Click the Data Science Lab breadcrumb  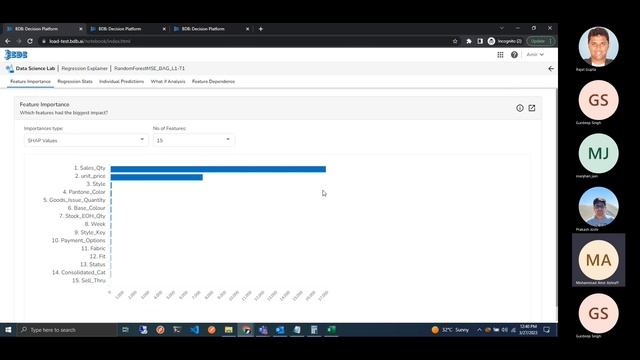click(35, 69)
